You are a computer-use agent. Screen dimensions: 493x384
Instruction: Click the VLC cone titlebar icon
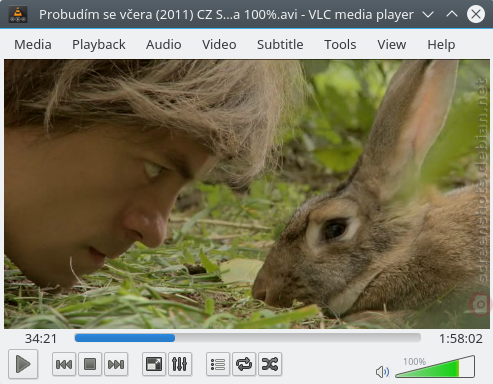pos(18,14)
